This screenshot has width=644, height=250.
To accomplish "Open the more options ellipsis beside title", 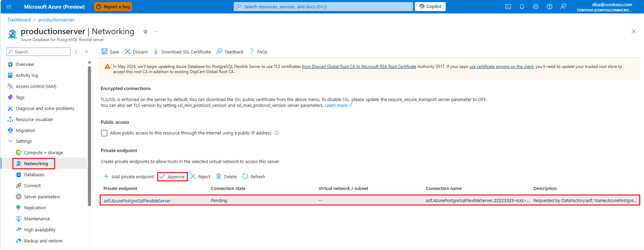I will tap(157, 31).
